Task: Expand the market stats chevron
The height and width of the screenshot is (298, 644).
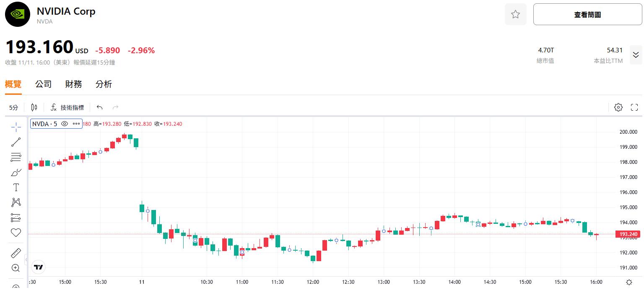Action: pos(636,55)
